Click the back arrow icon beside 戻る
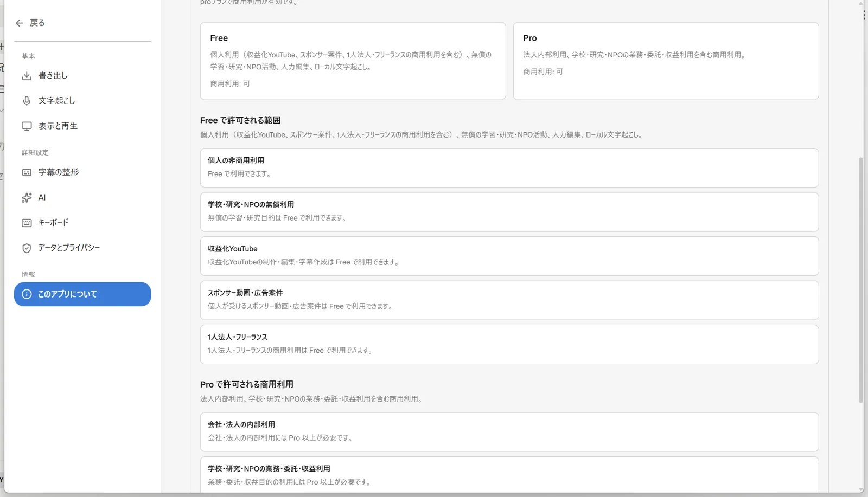 [20, 23]
